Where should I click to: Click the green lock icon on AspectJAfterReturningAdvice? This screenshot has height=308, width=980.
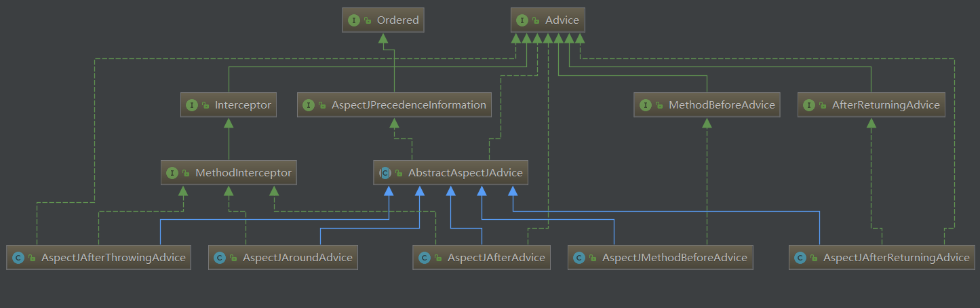(815, 258)
